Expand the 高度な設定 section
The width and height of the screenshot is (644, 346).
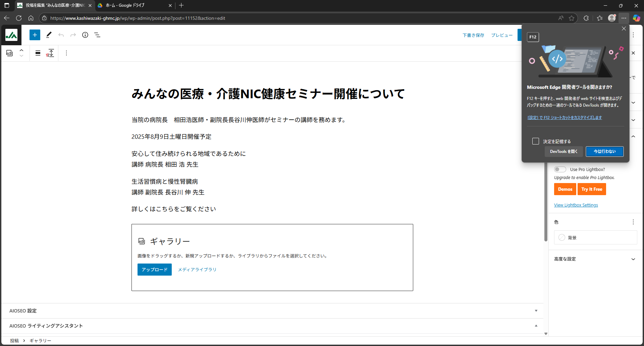595,259
